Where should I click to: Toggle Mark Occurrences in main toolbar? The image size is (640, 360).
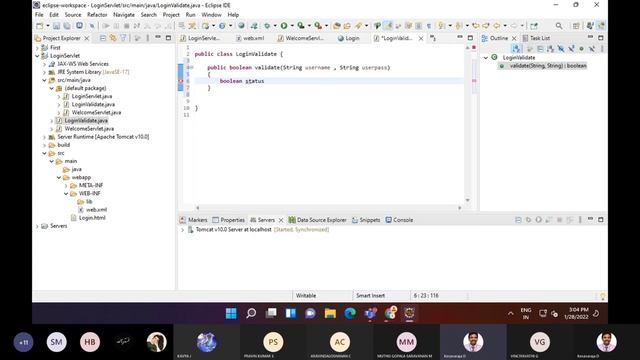[x=388, y=26]
